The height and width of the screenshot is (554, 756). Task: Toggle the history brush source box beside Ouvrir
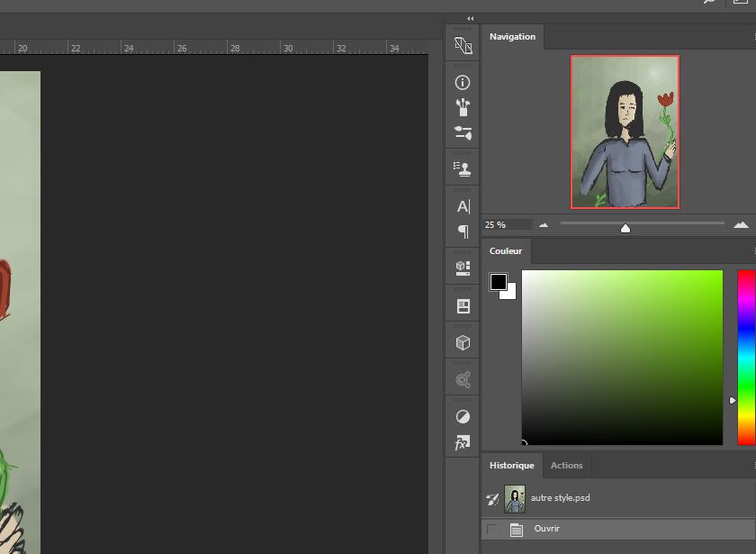tap(492, 530)
